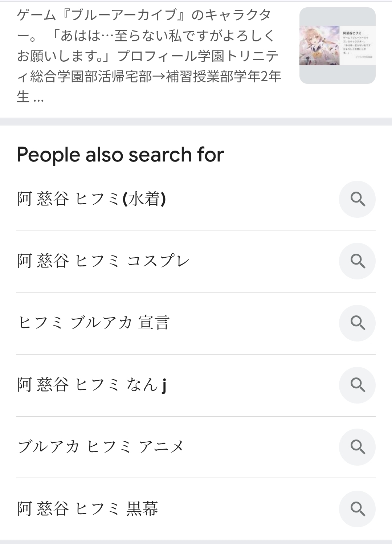The height and width of the screenshot is (544, 392).
Task: Choose the ヒフミ ブルアカ 宣言 suggestion text
Action: 94,323
